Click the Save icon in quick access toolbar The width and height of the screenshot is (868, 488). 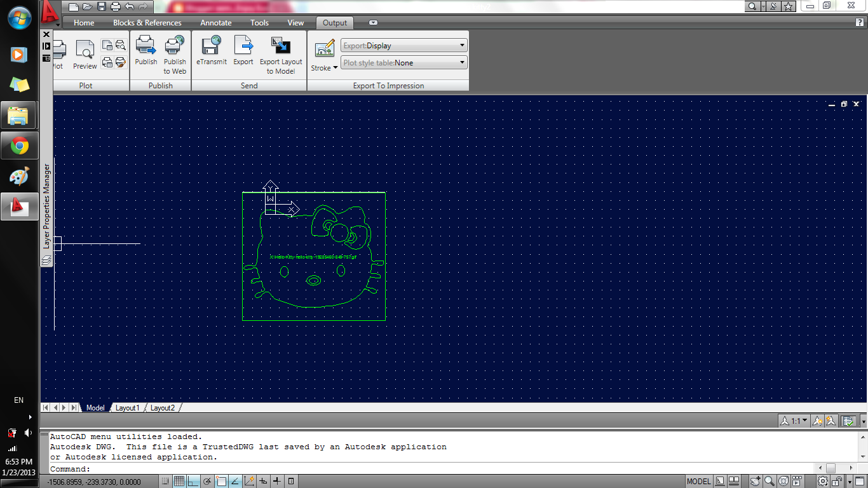click(102, 6)
